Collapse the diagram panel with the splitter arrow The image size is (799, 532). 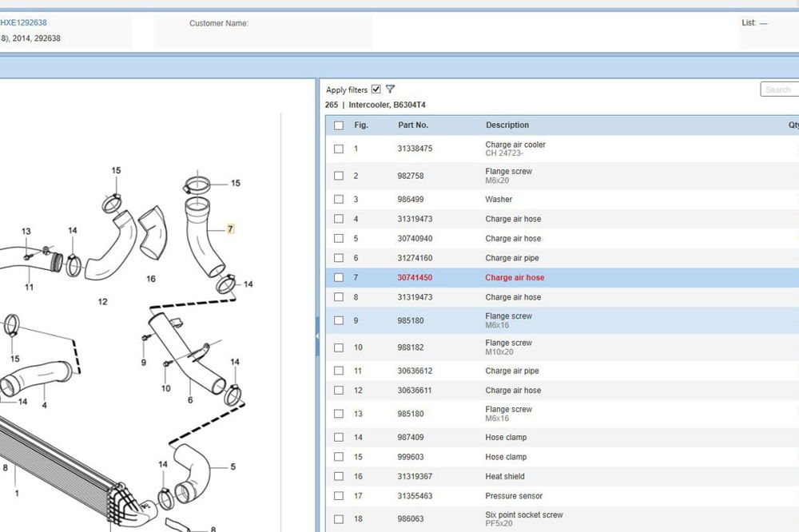pos(317,336)
